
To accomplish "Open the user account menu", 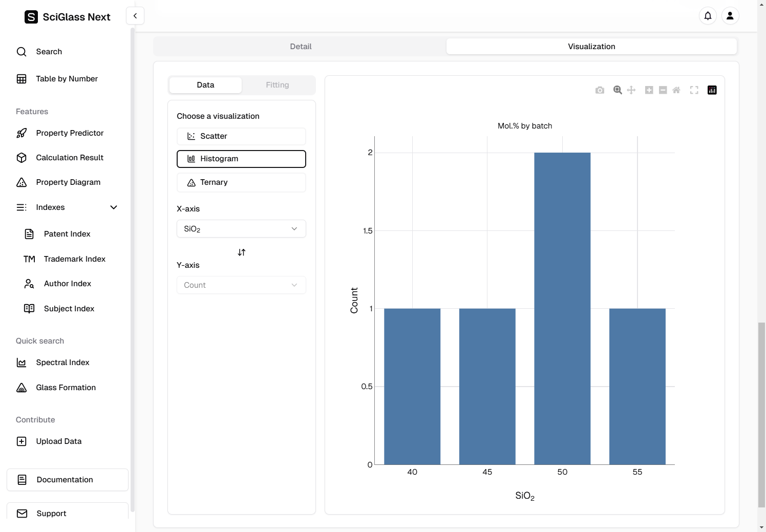I will (730, 16).
